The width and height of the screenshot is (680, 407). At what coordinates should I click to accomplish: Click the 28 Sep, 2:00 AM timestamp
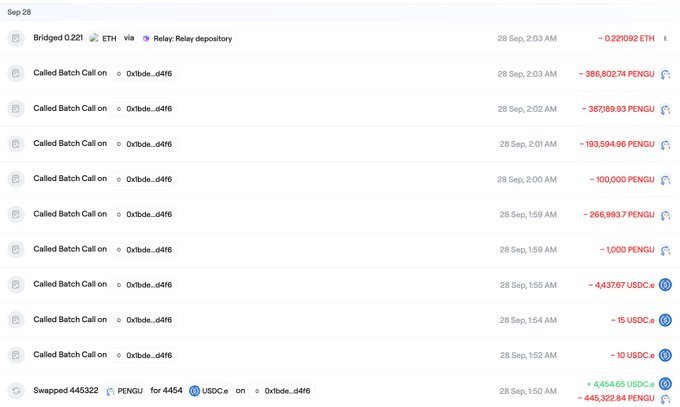pos(527,179)
